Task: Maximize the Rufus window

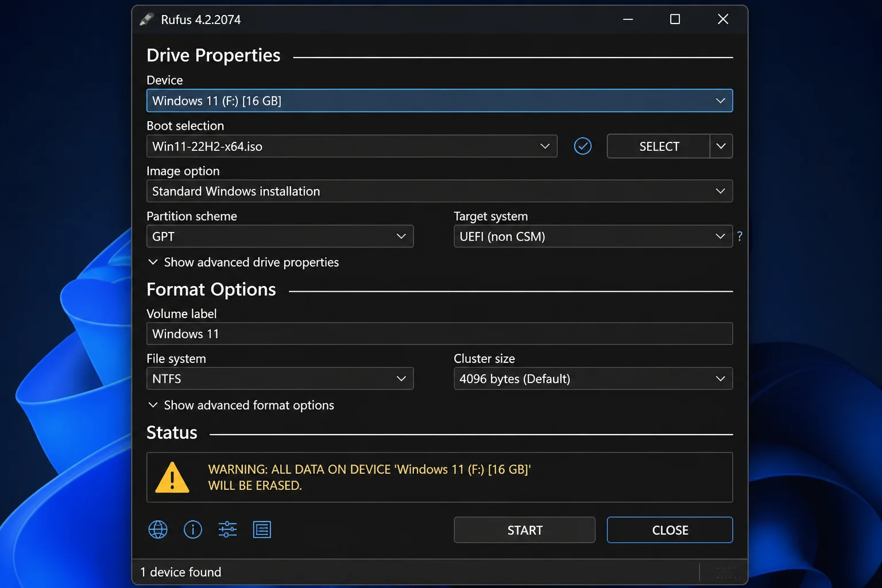Action: click(x=675, y=20)
